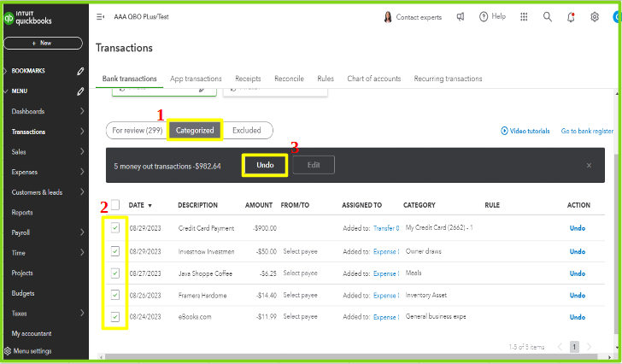This screenshot has width=622, height=364.
Task: Expand the Time menu chevron
Action: [82, 253]
